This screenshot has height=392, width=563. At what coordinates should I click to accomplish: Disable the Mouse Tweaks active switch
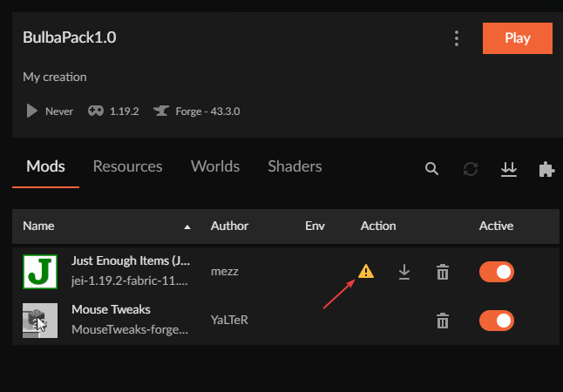coord(497,321)
